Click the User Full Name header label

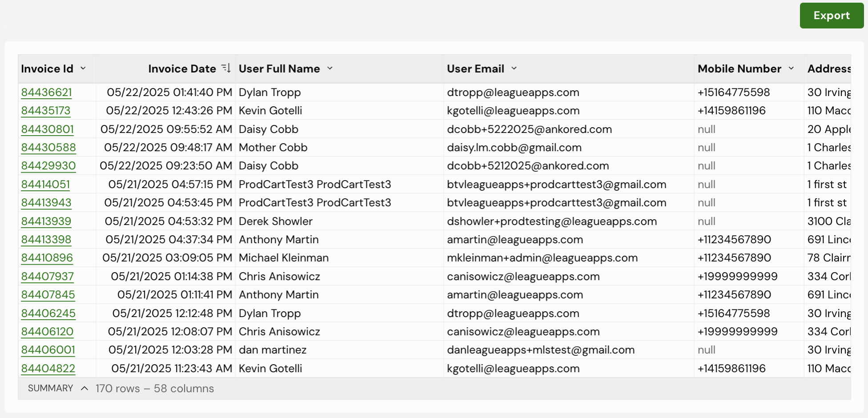coord(279,68)
